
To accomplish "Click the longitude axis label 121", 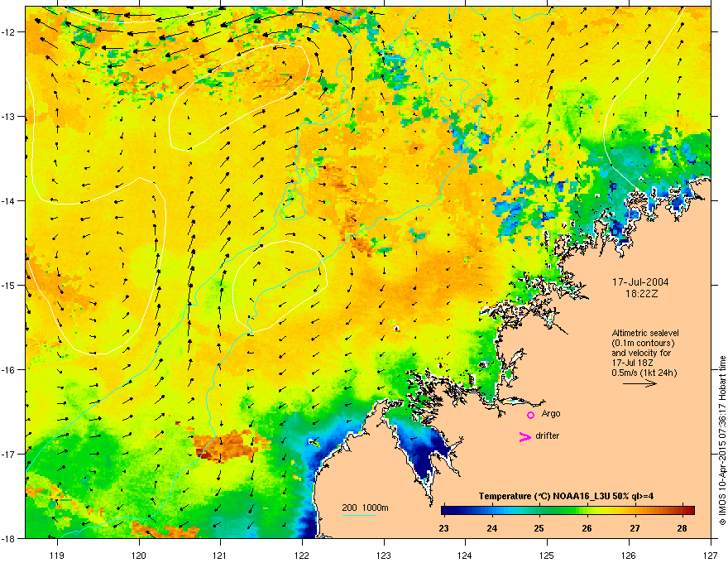I will [220, 555].
